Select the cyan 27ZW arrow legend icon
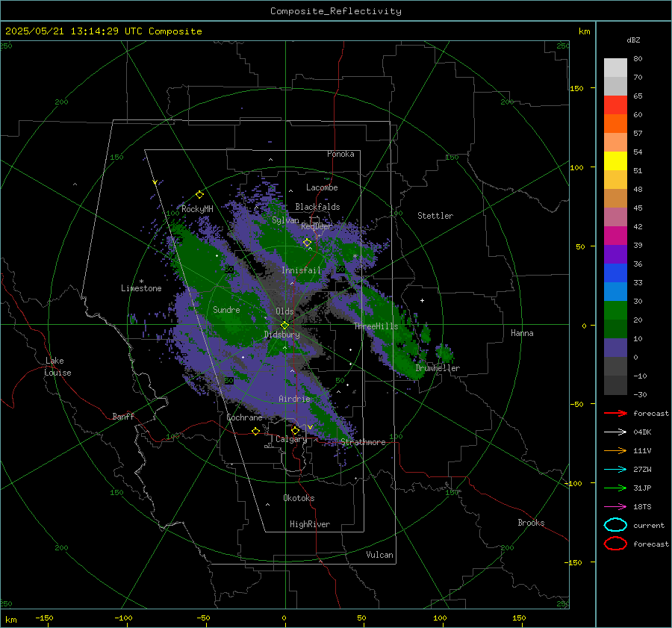Screen dimensions: 672x628 [615, 470]
